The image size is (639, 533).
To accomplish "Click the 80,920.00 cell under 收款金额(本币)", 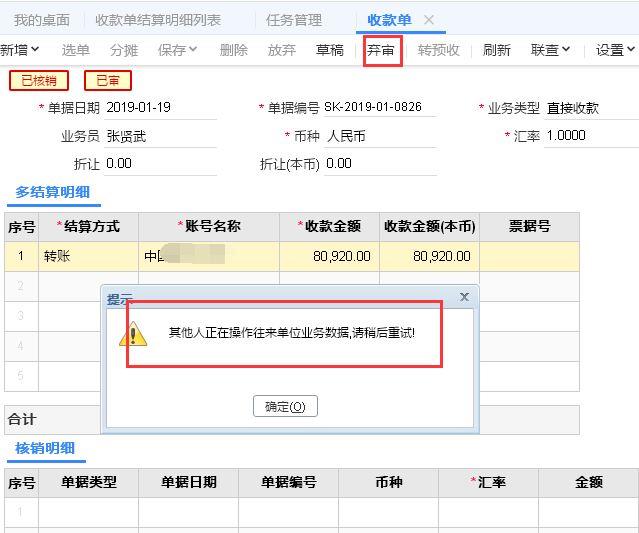I will click(430, 256).
